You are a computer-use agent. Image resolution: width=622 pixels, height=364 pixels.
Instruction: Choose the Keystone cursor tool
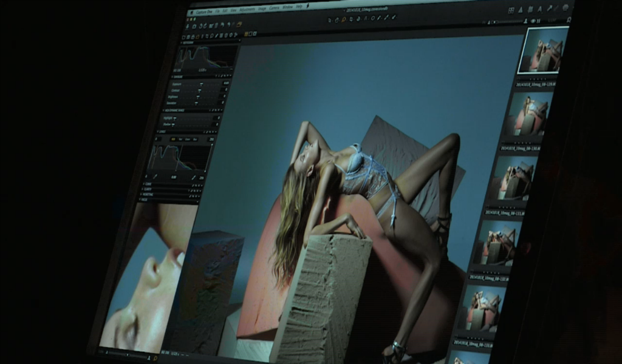[365, 18]
